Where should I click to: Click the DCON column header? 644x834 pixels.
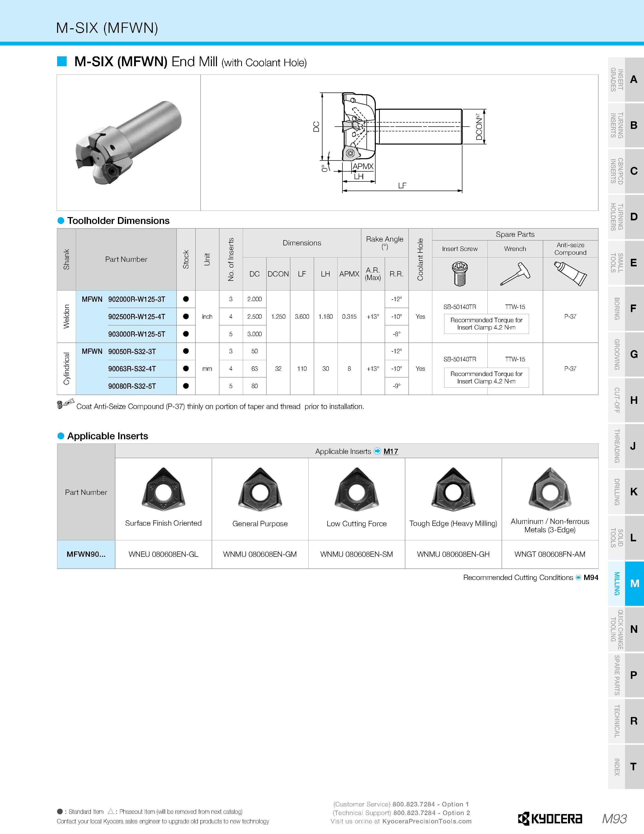(x=278, y=274)
